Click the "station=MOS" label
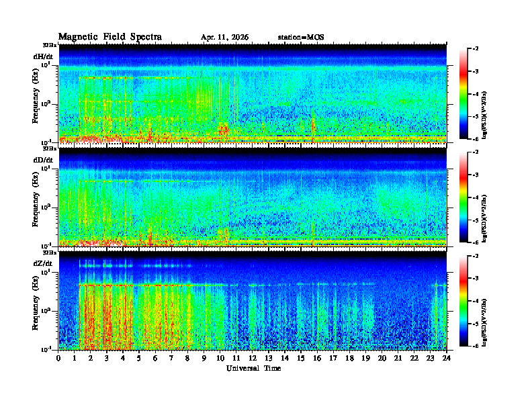The image size is (532, 411). click(301, 38)
